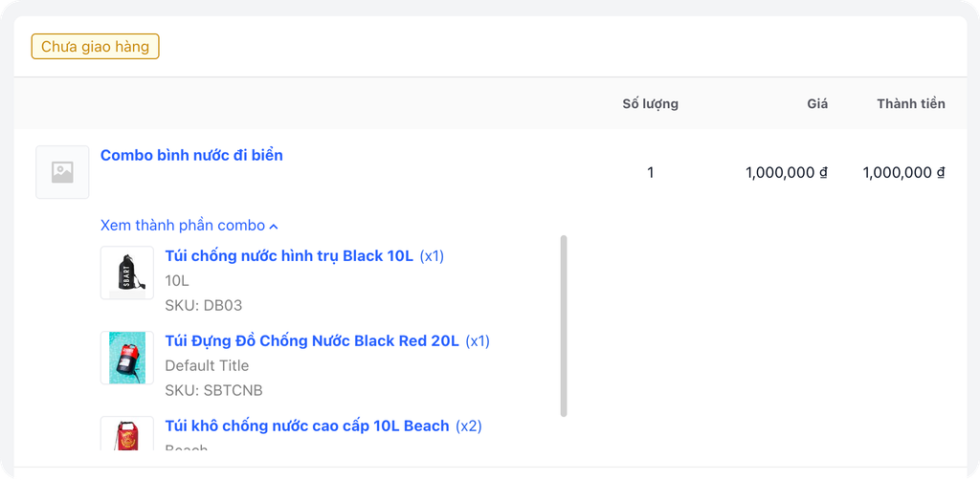This screenshot has height=480, width=980.
Task: Click the combo quantity value 1
Action: click(651, 173)
